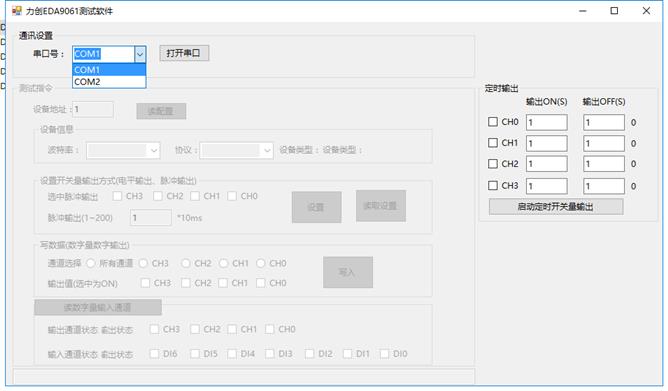Check the CH3 timed output checkbox

click(x=492, y=185)
